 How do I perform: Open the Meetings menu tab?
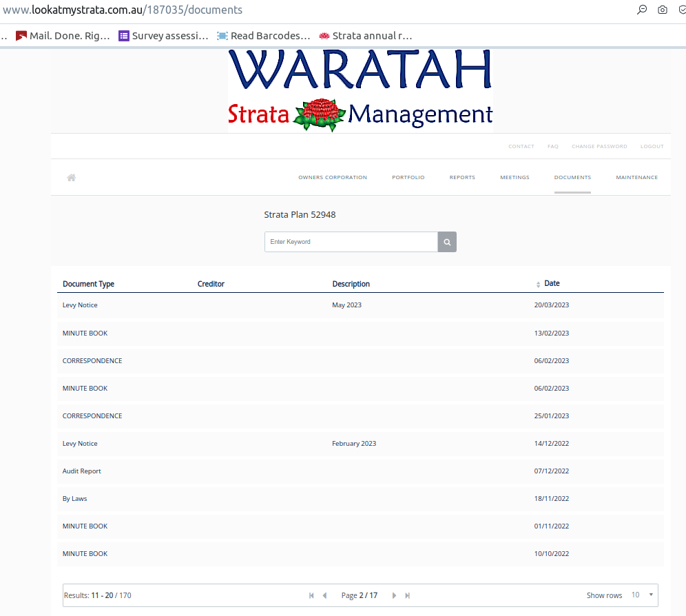pos(514,178)
